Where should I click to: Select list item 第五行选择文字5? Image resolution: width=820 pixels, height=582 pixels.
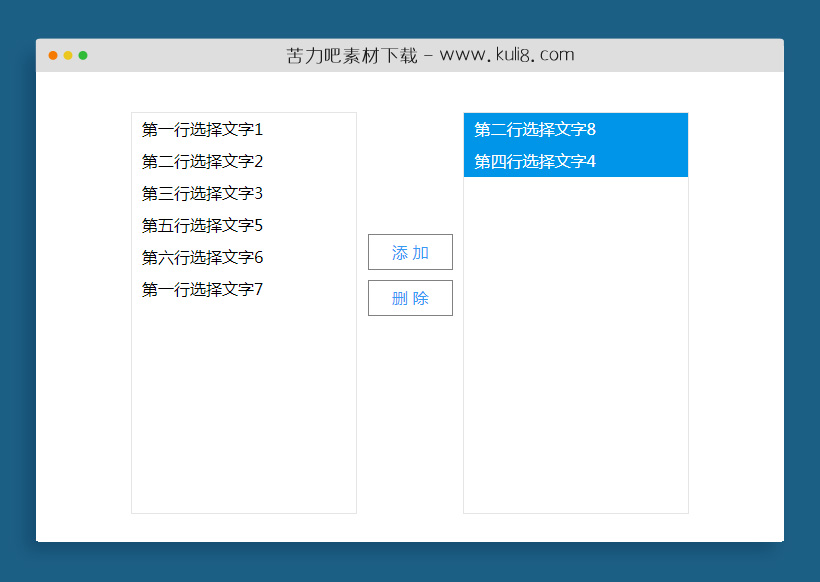pyautogui.click(x=201, y=225)
